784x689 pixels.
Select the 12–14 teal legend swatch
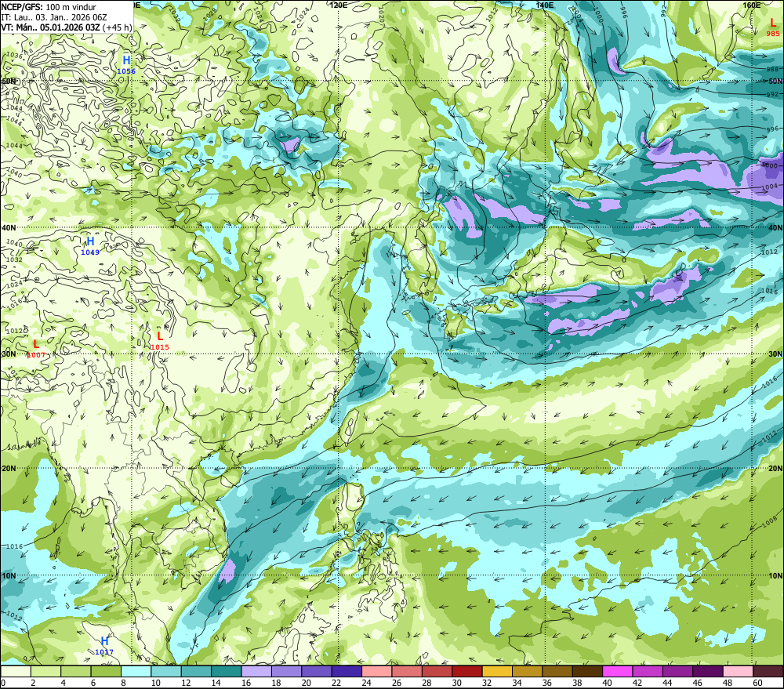[x=196, y=672]
